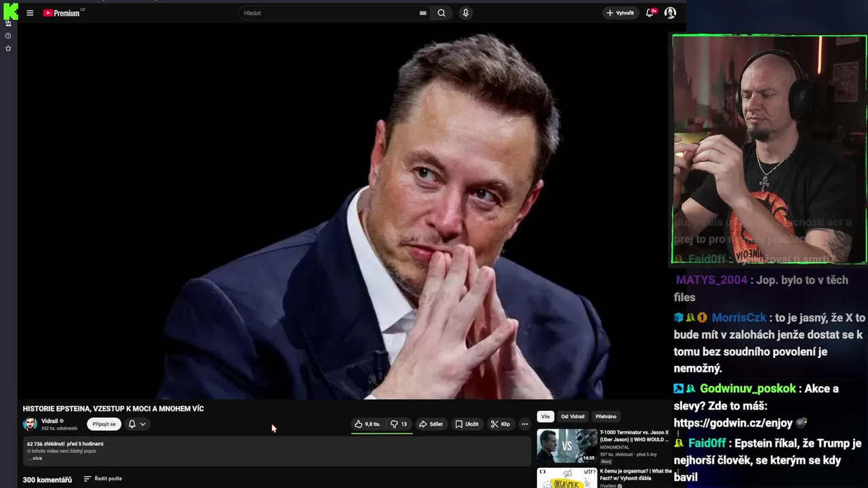
Task: Select the Od: Vidrail filter chip
Action: [x=572, y=417]
